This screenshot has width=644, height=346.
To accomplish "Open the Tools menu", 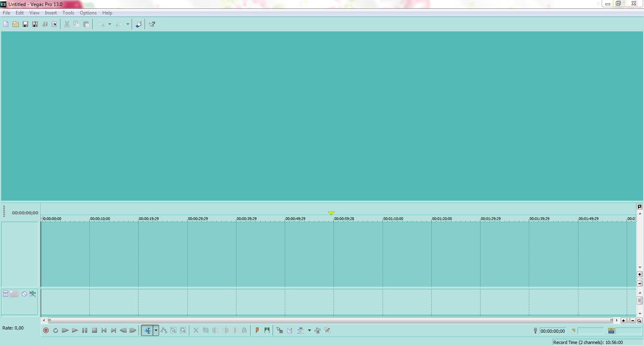I will (68, 13).
